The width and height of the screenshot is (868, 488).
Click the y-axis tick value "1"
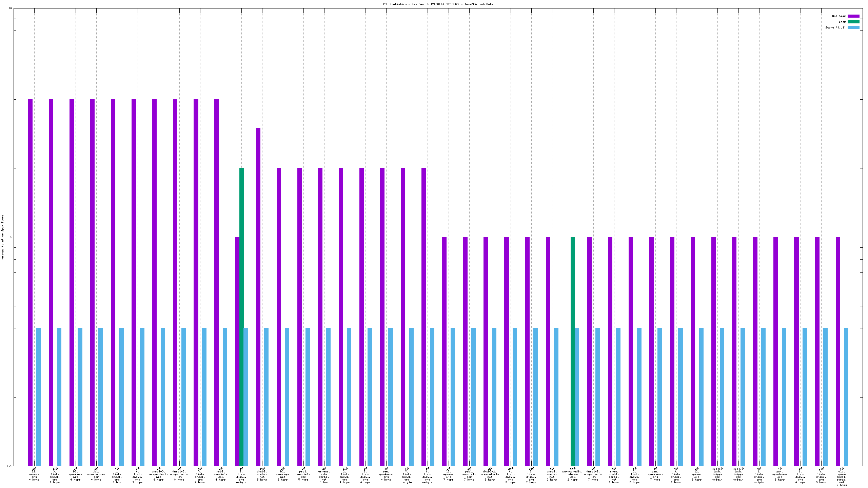pos(11,237)
